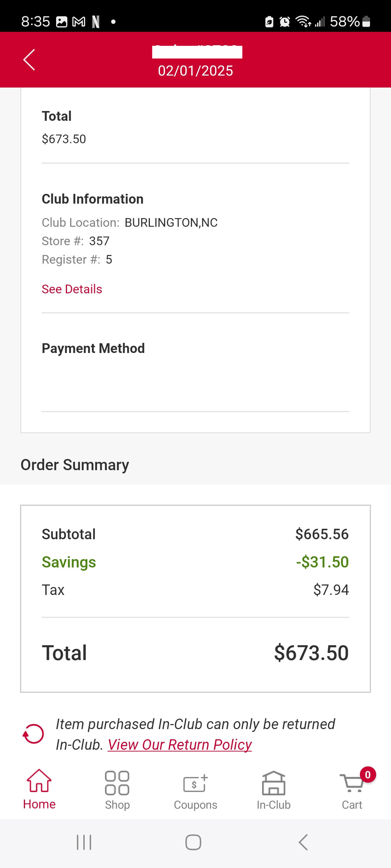
Task: Tap the Shop tab label
Action: tap(117, 805)
